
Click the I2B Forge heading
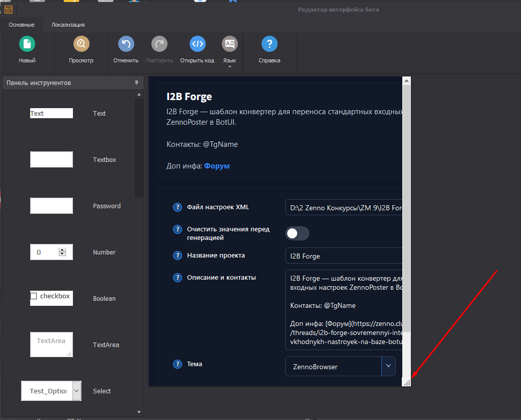189,97
